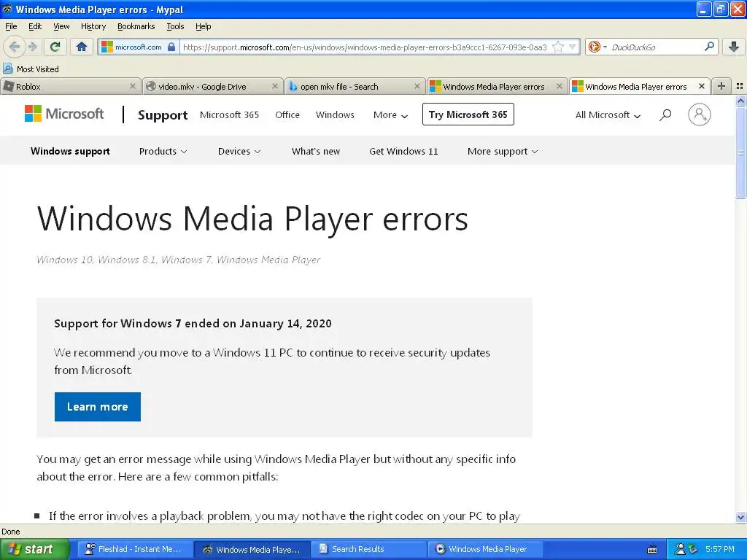Click the browser Forward arrow
The image size is (747, 560).
point(32,47)
